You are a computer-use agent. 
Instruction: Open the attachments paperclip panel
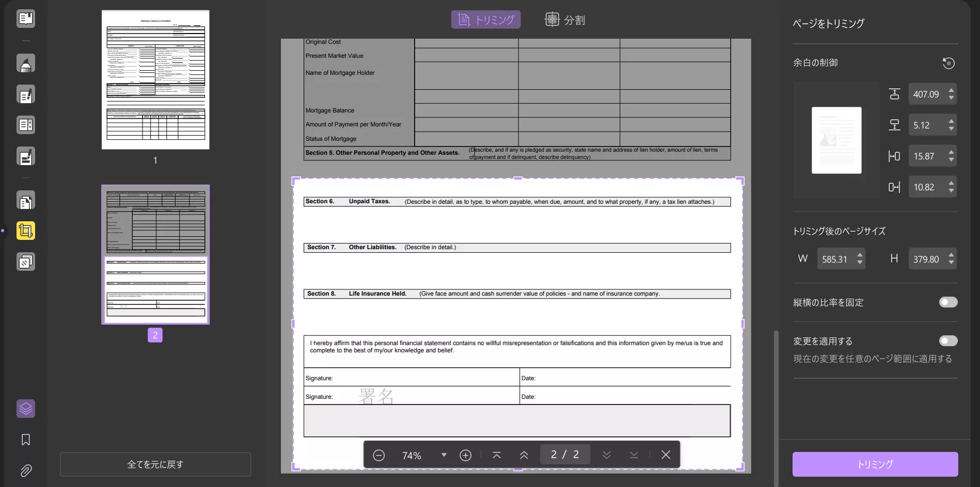pyautogui.click(x=26, y=470)
